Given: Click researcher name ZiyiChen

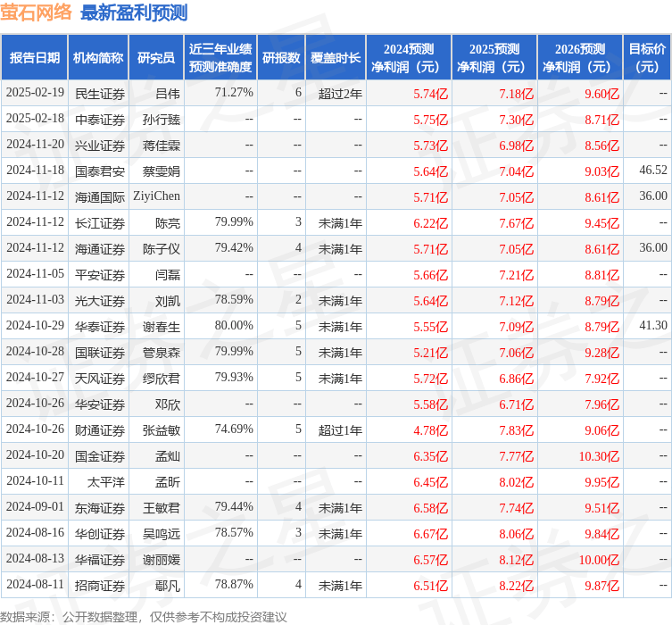Looking at the screenshot, I should (156, 196).
